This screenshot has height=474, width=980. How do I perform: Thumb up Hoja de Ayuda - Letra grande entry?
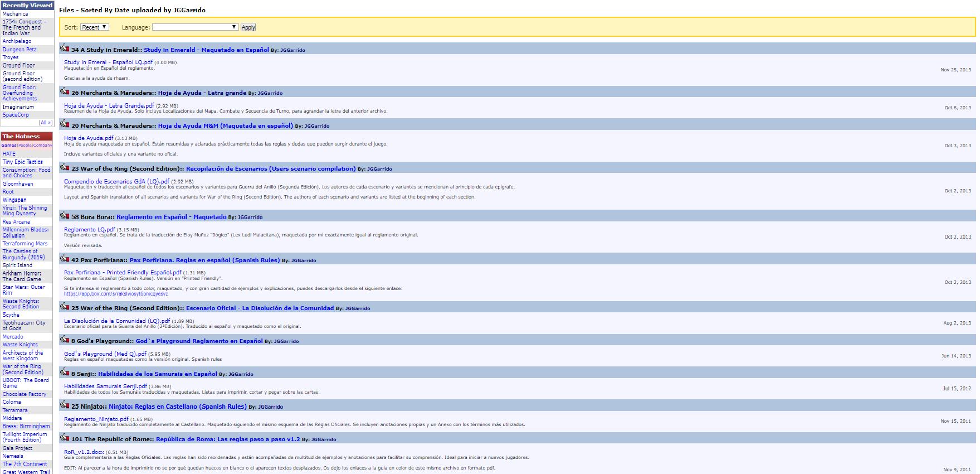(x=65, y=91)
